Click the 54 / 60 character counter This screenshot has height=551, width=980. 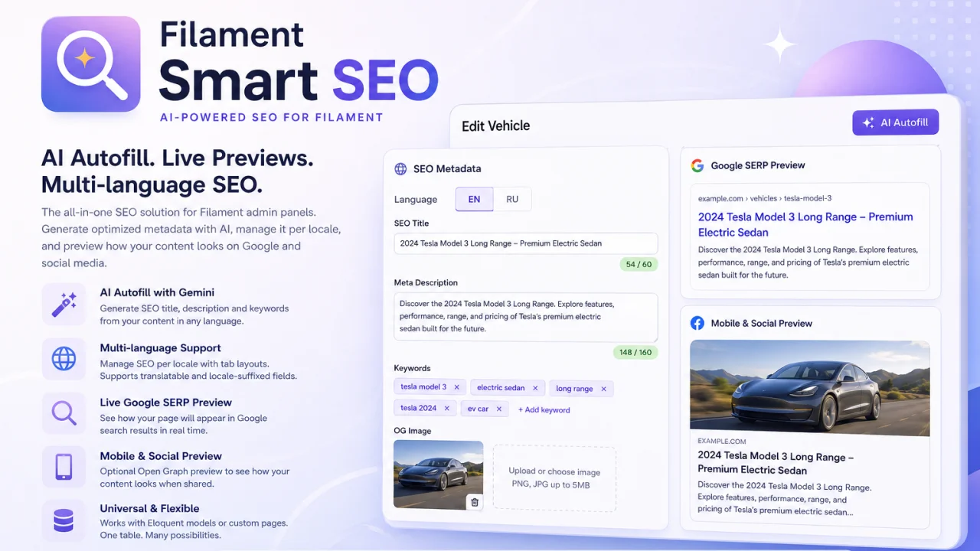(x=639, y=264)
